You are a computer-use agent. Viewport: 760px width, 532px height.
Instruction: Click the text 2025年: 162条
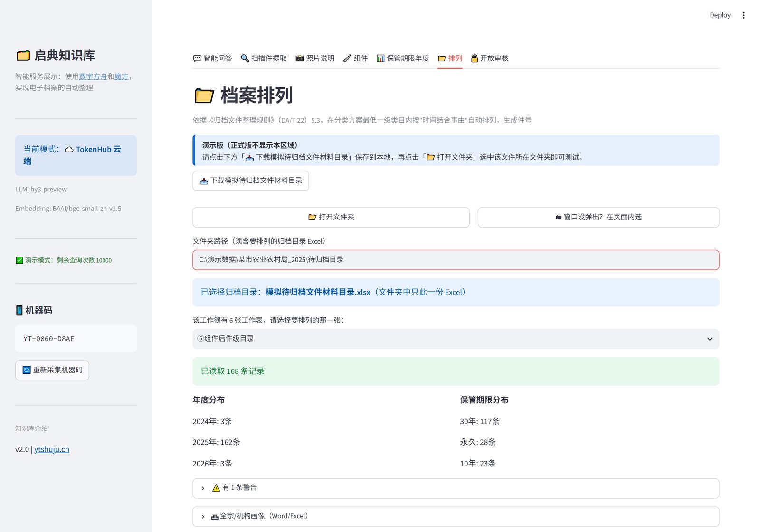click(217, 442)
